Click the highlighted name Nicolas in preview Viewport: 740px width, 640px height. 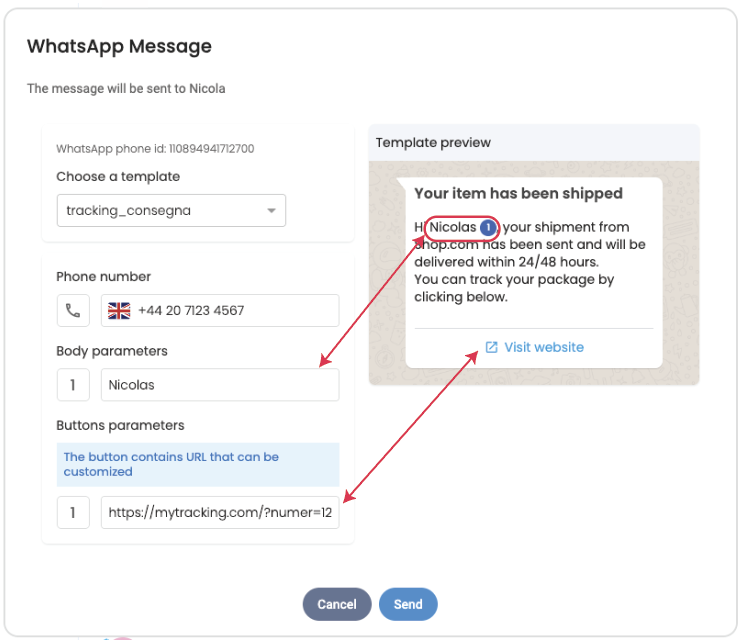coord(453,228)
